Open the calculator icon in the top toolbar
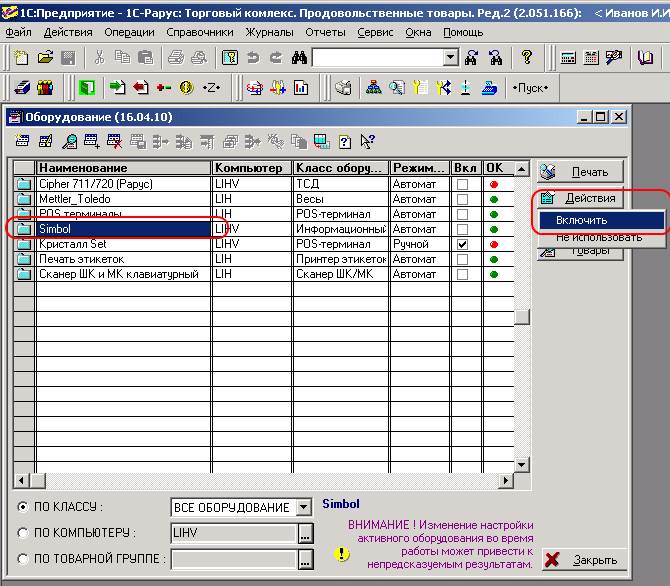Viewport: 670px width, 586px height. [x=568, y=58]
